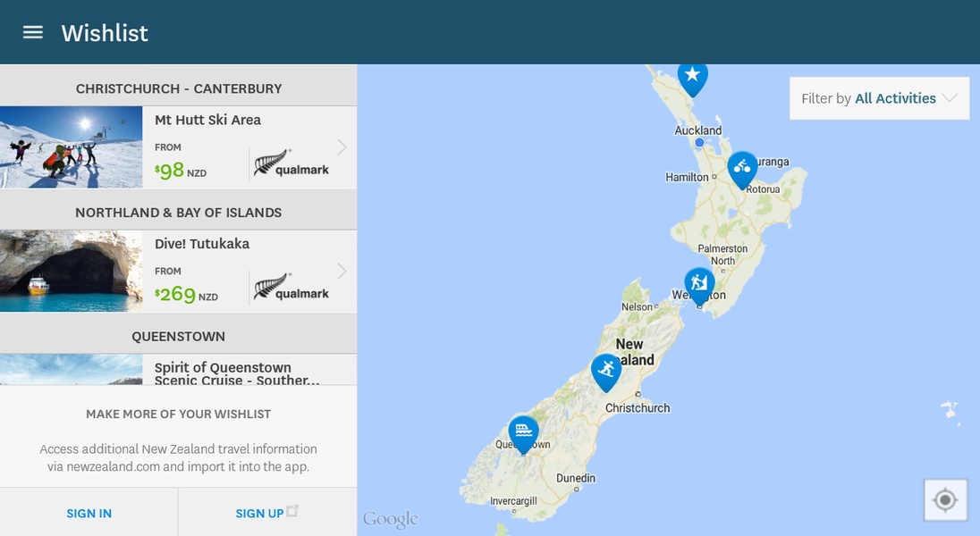Click the Qualmark logo on Dive! Tutukaka listing

[x=291, y=287]
